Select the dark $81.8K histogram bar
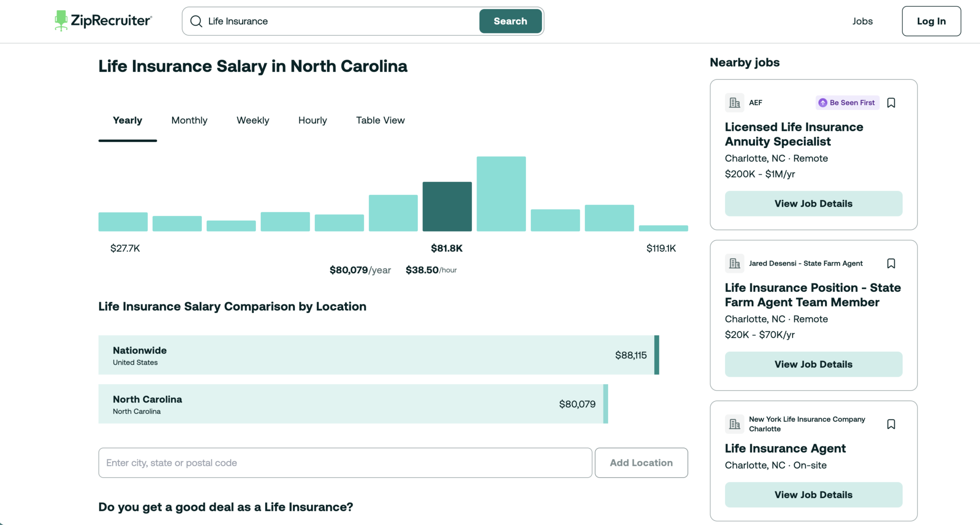980x525 pixels. click(x=447, y=207)
